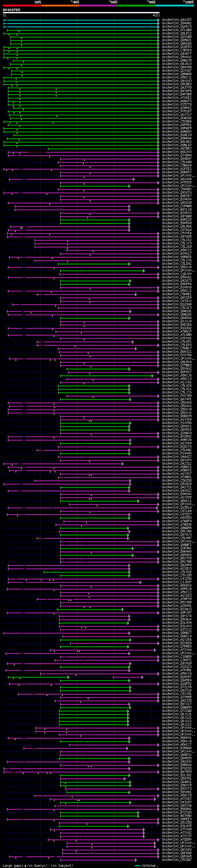Select the UniRef100_B9G3V3 label
Image resolution: width=197 pixels, height=868 pixels.
177,152
